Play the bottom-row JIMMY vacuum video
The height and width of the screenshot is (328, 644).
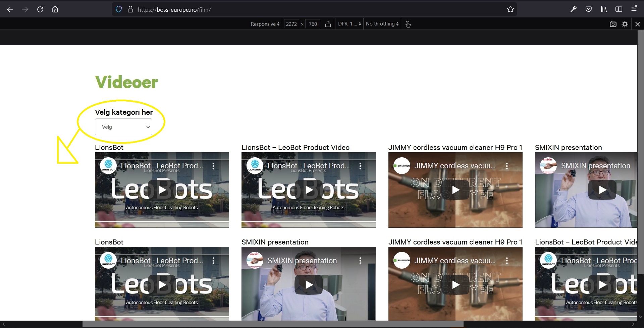[455, 285]
